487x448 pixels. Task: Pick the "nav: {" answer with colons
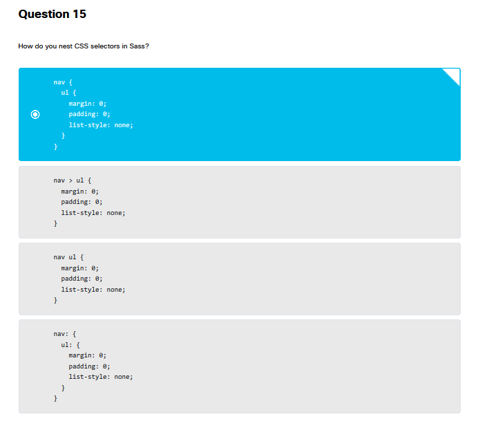pyautogui.click(x=239, y=366)
